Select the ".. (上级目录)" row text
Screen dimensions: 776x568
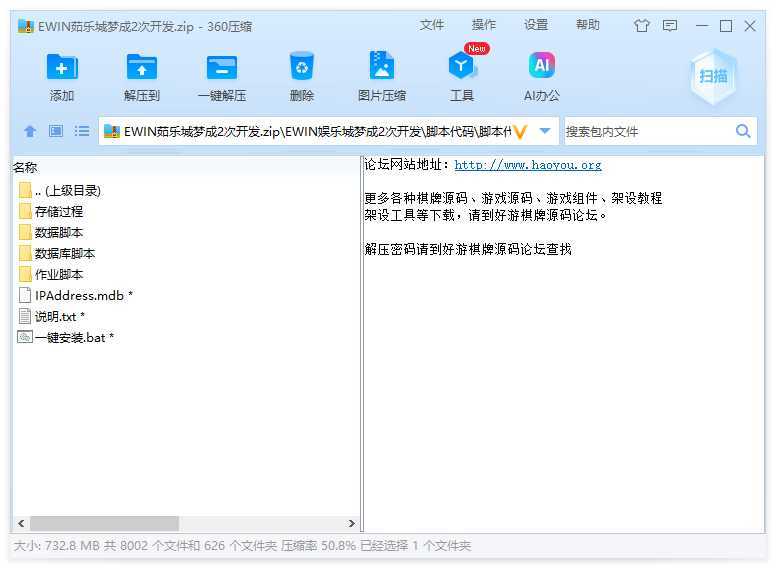(68, 190)
